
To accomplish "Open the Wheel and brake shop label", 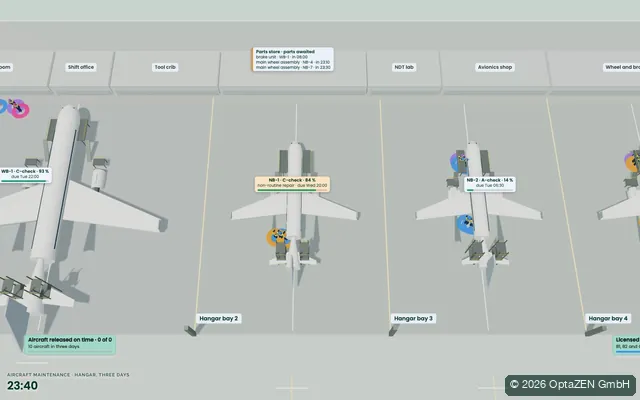I will click(x=622, y=67).
